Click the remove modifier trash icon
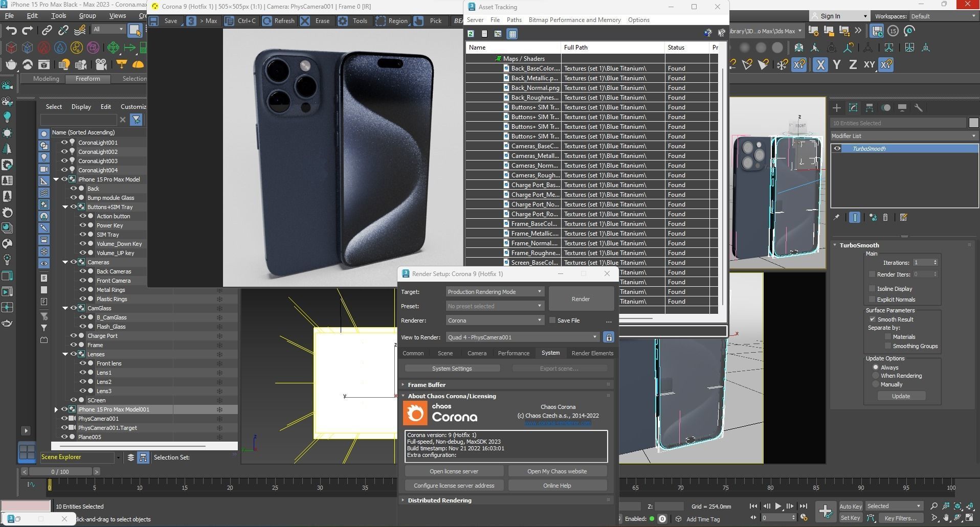980x527 pixels. point(885,218)
